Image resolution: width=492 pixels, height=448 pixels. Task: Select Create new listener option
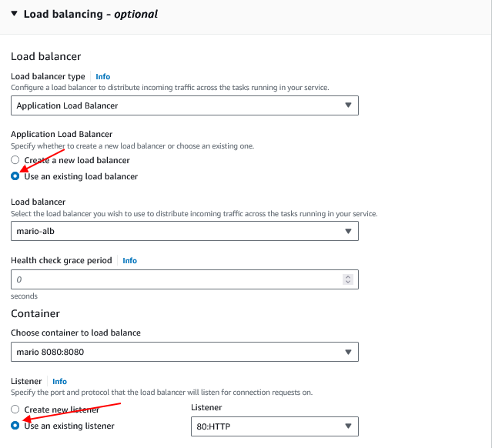click(x=15, y=409)
